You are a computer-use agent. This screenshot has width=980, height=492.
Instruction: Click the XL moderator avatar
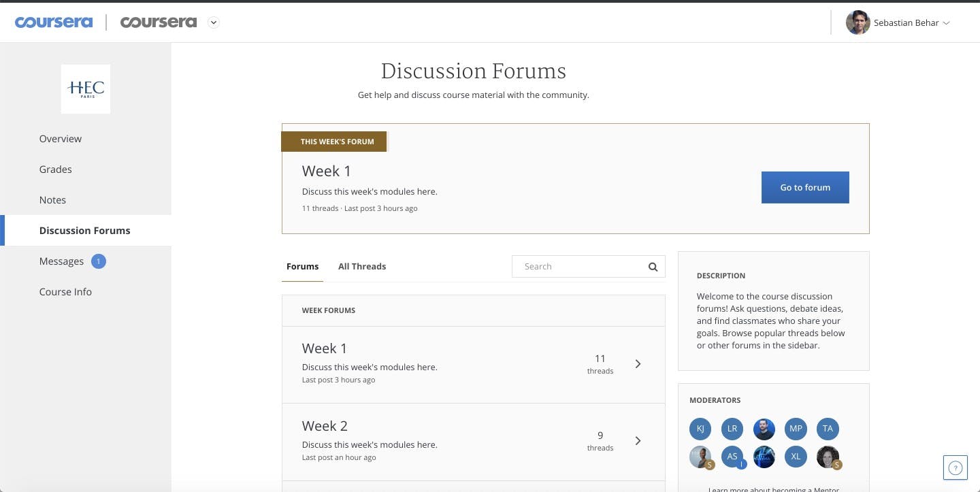796,457
